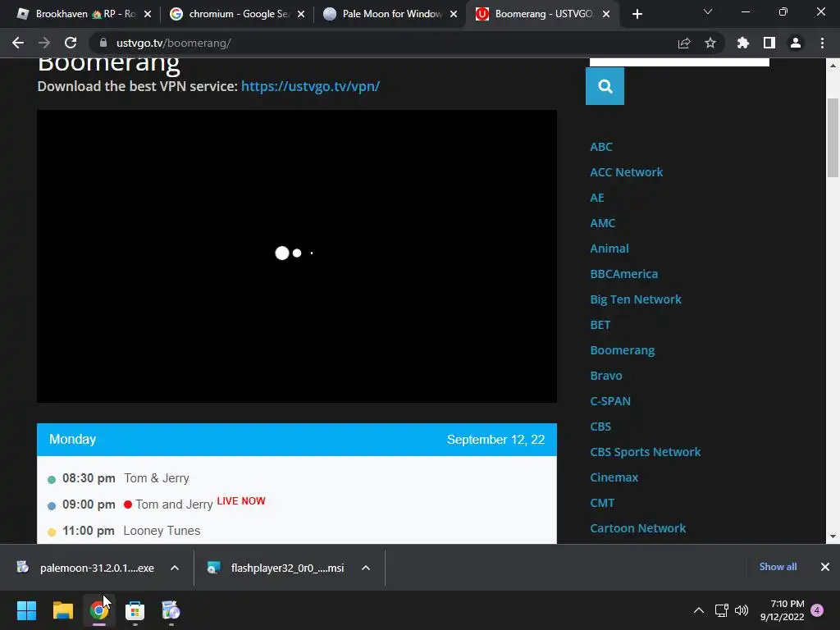Open the CMT channel link
840x630 pixels.
tap(602, 503)
